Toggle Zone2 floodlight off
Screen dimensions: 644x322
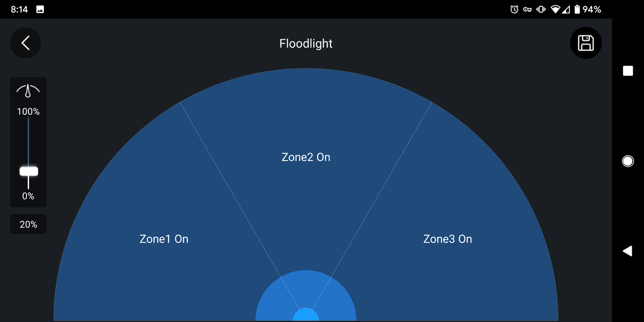306,157
